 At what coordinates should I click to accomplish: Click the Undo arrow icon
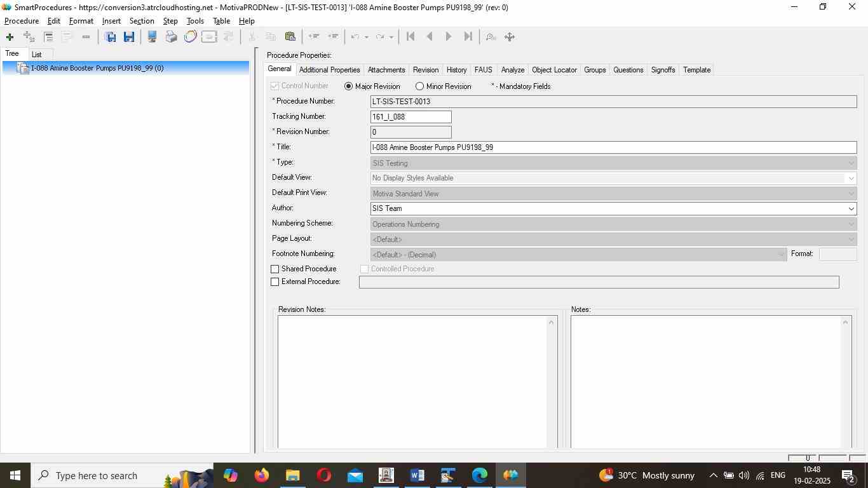click(356, 37)
